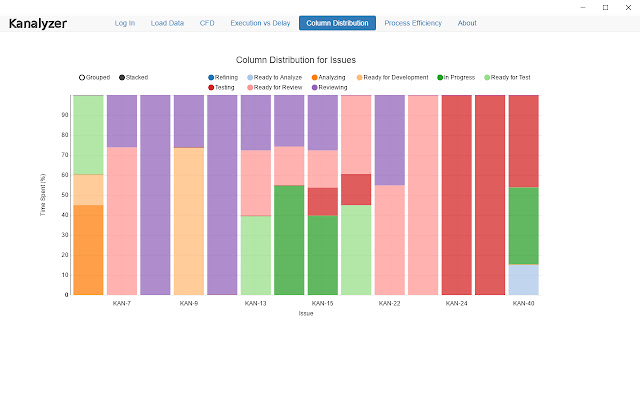Go to Execution vs Delay tab
The image size is (640, 400).
pos(258,22)
